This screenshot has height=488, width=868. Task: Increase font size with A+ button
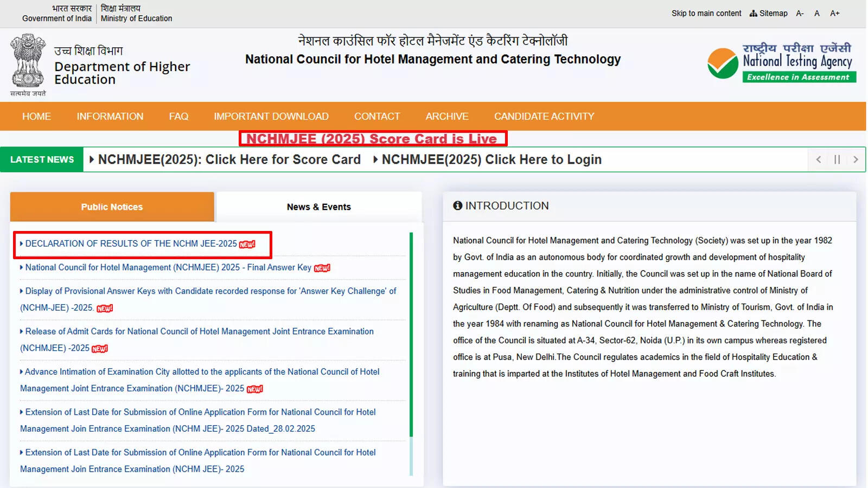(834, 13)
